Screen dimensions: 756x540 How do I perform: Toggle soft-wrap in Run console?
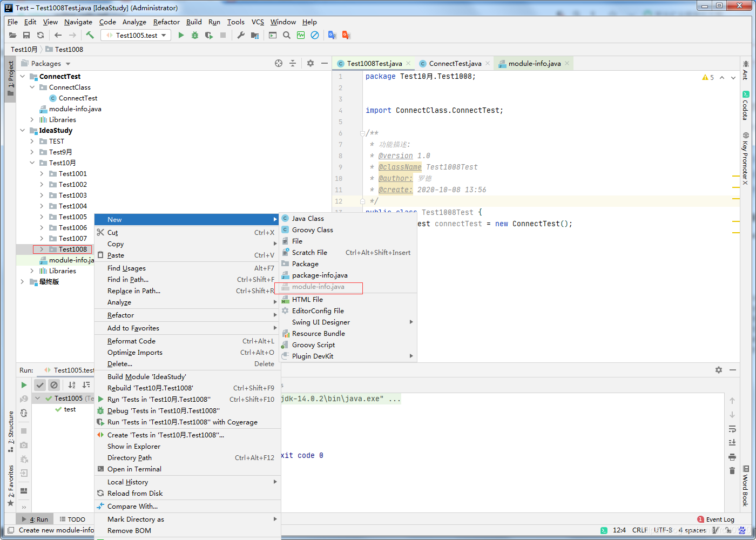[x=732, y=429]
